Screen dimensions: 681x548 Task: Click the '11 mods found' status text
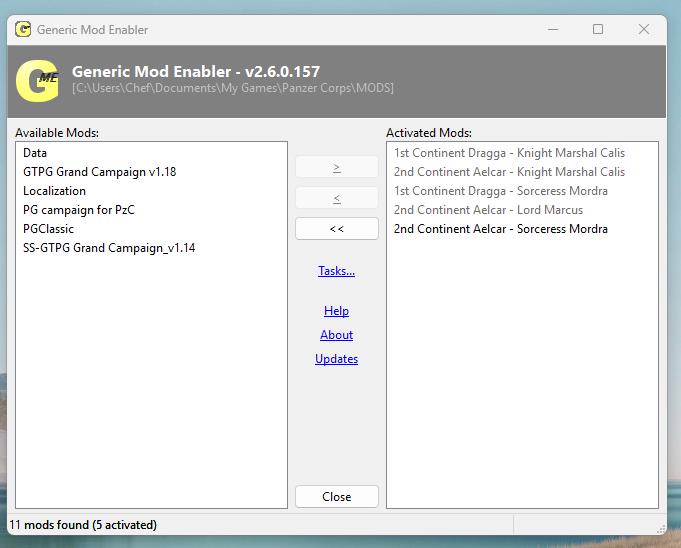pyautogui.click(x=83, y=525)
